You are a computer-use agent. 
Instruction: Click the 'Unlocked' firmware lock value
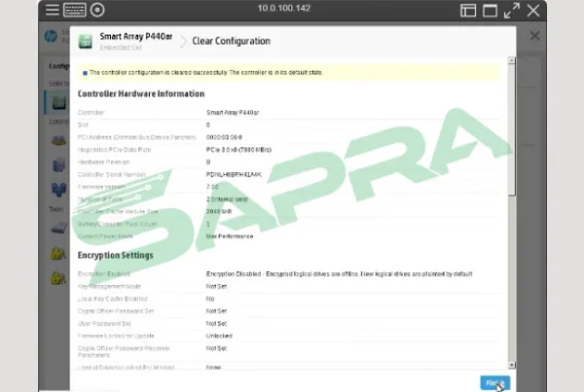tap(219, 336)
